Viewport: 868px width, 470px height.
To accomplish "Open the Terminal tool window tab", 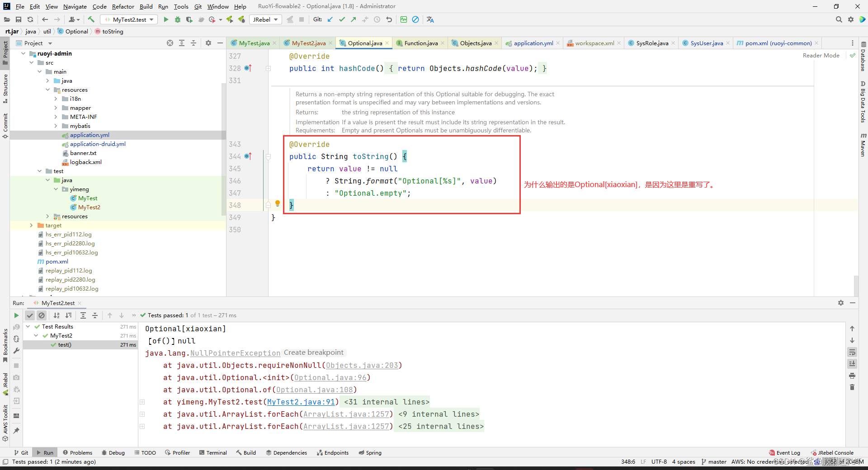I will pyautogui.click(x=213, y=452).
